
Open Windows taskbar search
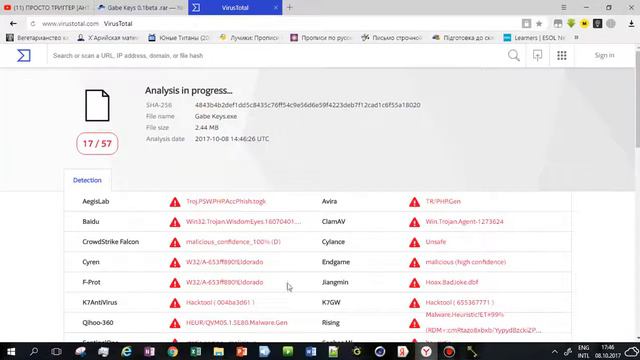pos(34,351)
